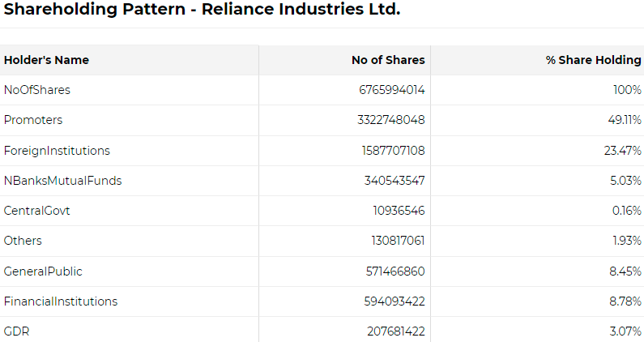This screenshot has width=644, height=342.
Task: Select the ForeignInstitutions row label
Action: [x=57, y=150]
